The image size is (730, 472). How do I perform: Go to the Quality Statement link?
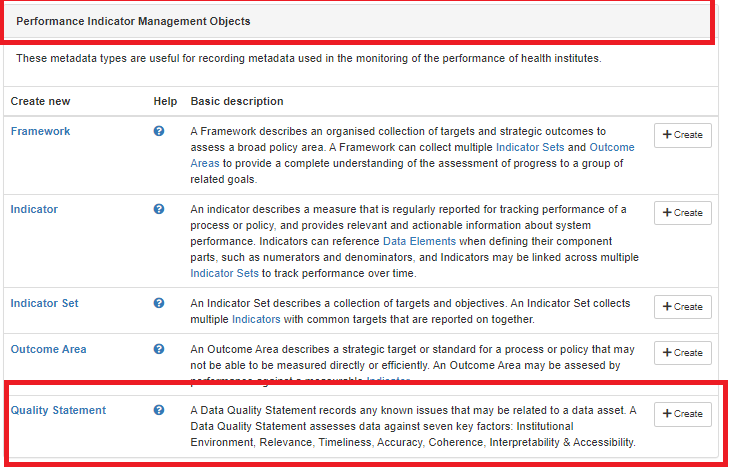[x=58, y=410]
